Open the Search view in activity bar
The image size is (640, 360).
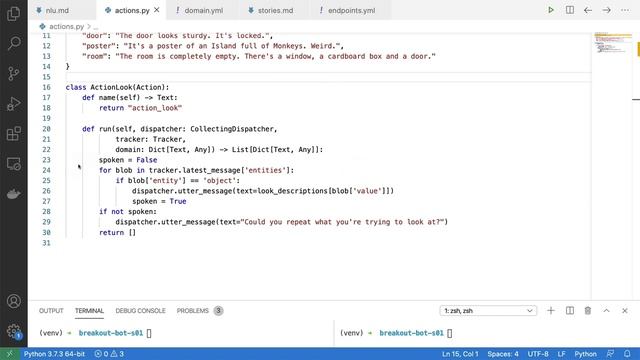pos(13,43)
